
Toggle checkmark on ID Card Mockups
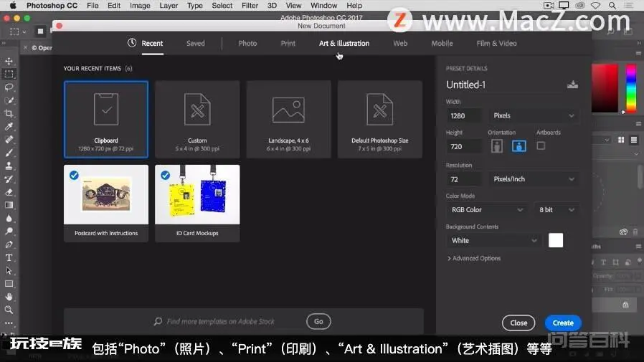pos(165,175)
